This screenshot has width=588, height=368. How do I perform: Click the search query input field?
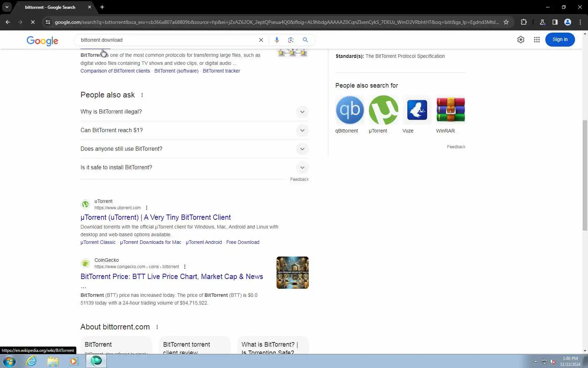coord(167,40)
